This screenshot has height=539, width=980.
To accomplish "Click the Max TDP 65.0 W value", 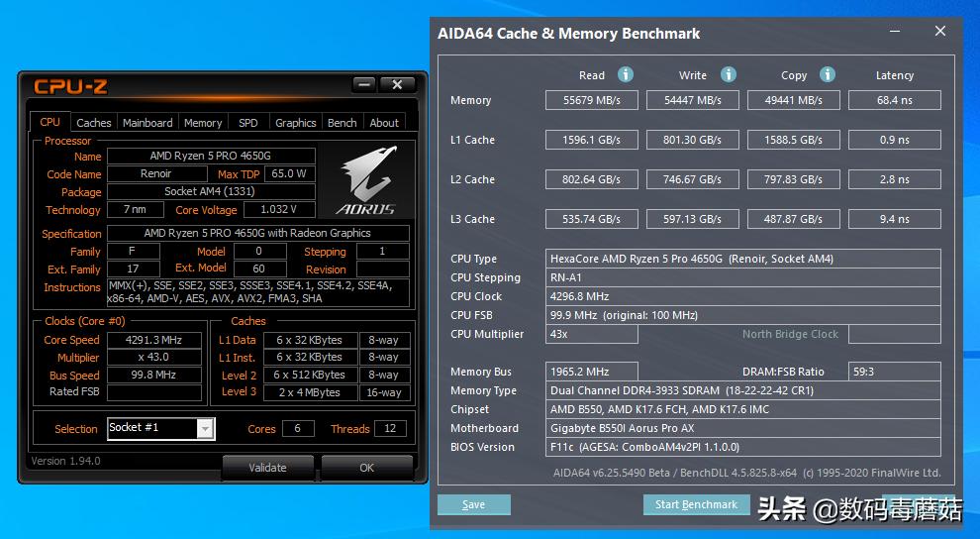I will (x=290, y=173).
